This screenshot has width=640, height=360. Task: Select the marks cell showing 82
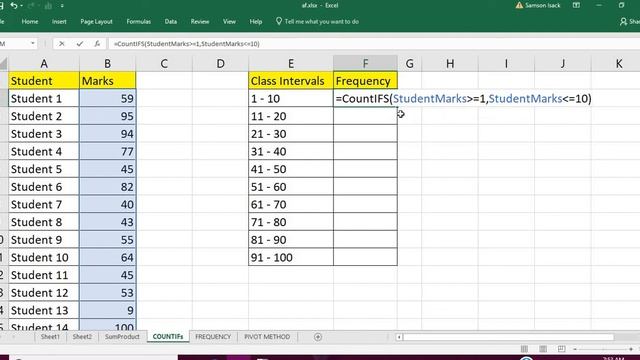click(107, 187)
